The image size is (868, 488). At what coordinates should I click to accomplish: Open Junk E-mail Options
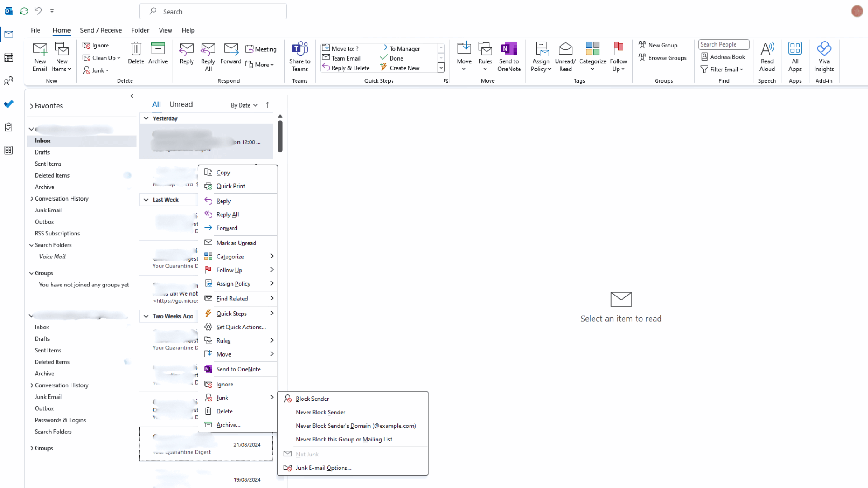[x=323, y=468]
